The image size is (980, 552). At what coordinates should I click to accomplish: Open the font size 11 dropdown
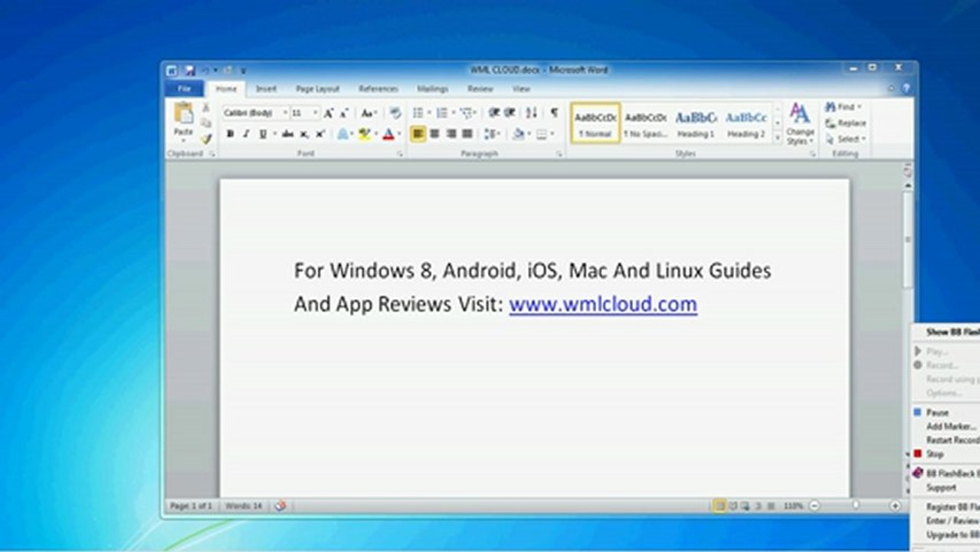[x=315, y=113]
